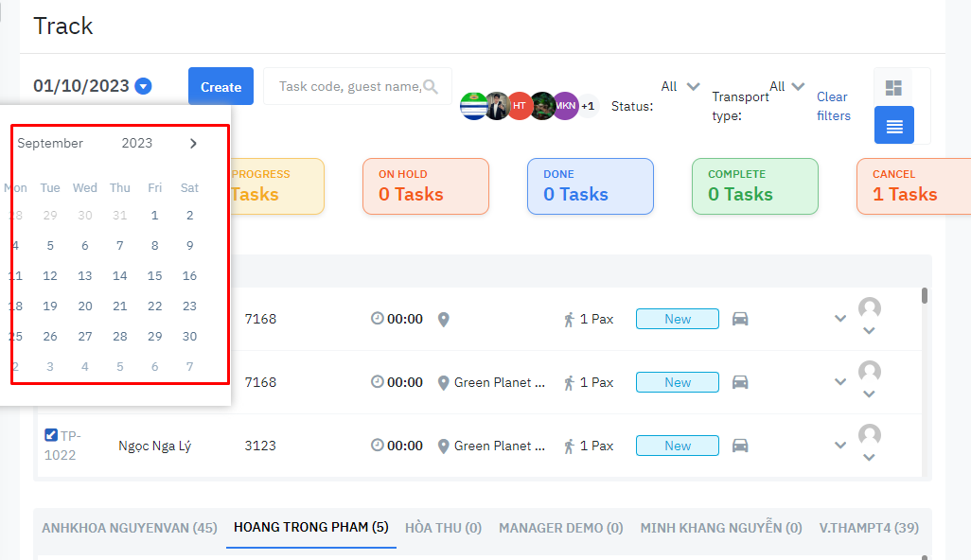Open the MANAGER DEMO (0) tab

click(x=561, y=528)
